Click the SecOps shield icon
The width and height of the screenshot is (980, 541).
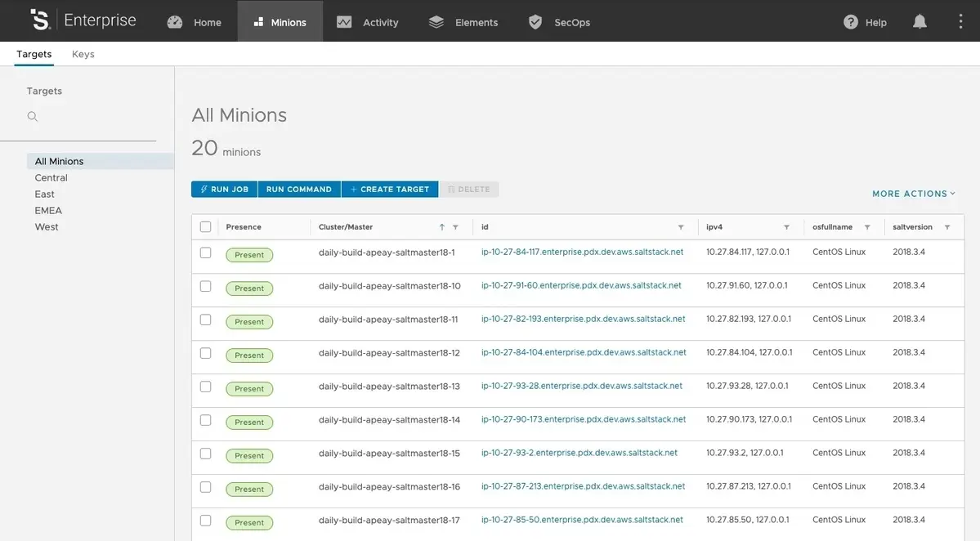point(535,22)
